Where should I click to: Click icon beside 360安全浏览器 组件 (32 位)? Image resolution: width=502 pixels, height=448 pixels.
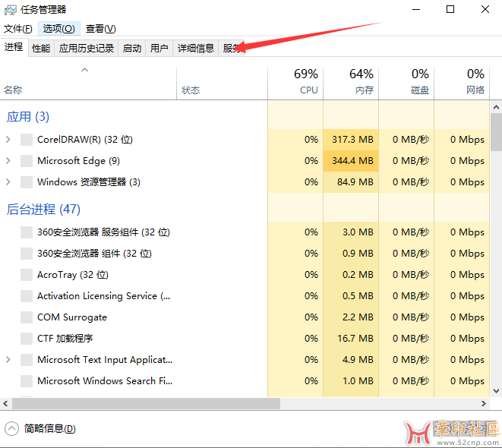click(27, 254)
